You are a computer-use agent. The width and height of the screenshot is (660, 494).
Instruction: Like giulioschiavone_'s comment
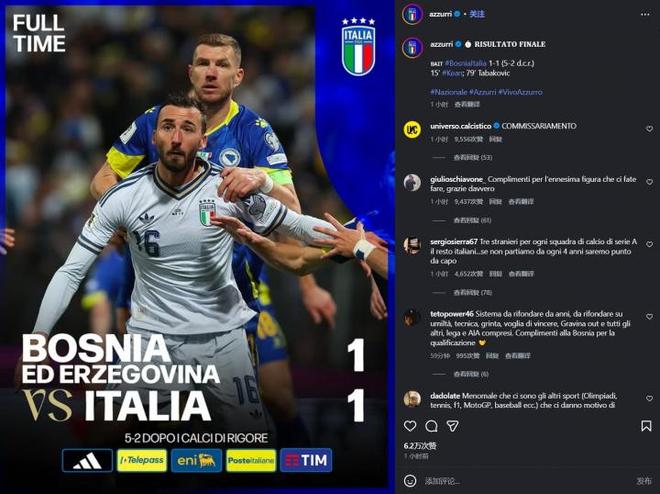pos(649,182)
